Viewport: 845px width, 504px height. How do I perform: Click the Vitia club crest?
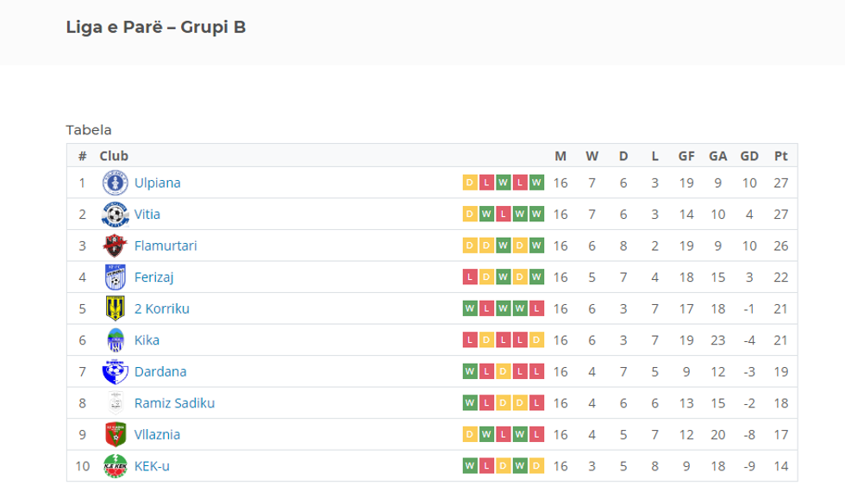[115, 215]
